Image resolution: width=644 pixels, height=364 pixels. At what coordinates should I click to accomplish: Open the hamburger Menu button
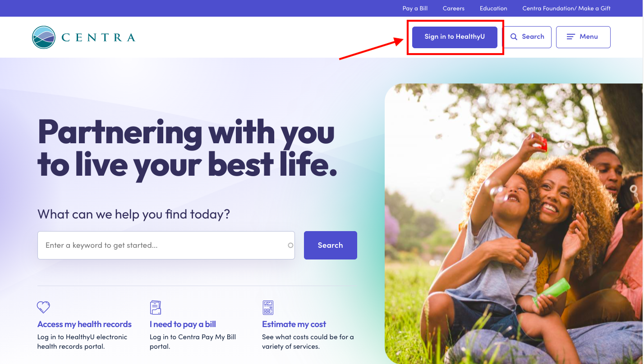pyautogui.click(x=583, y=37)
